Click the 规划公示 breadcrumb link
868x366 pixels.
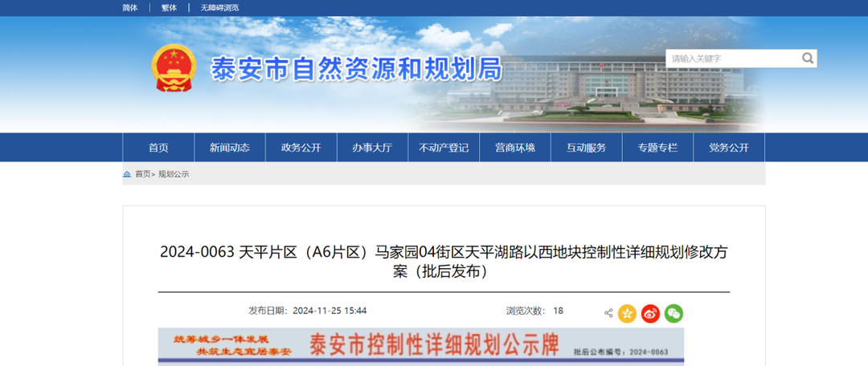pos(174,174)
